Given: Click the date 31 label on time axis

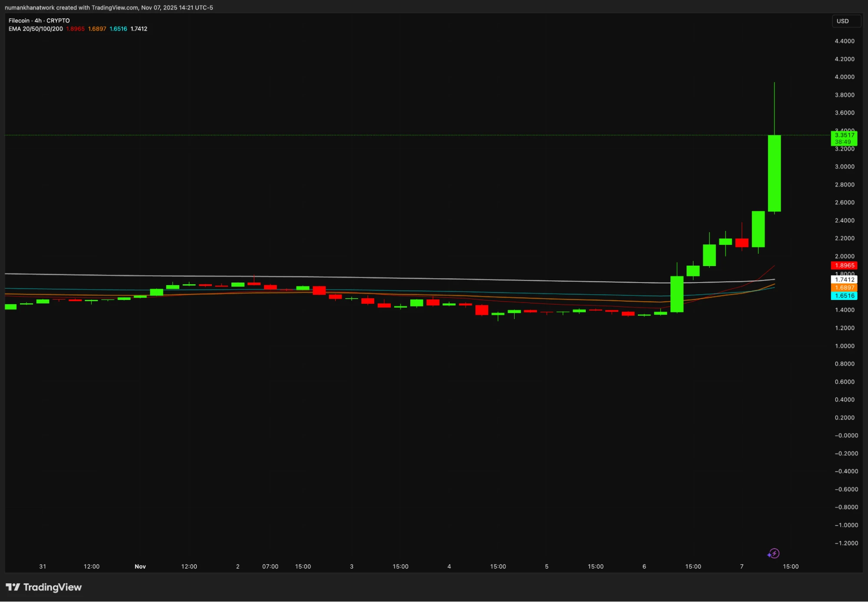Looking at the screenshot, I should click(43, 566).
